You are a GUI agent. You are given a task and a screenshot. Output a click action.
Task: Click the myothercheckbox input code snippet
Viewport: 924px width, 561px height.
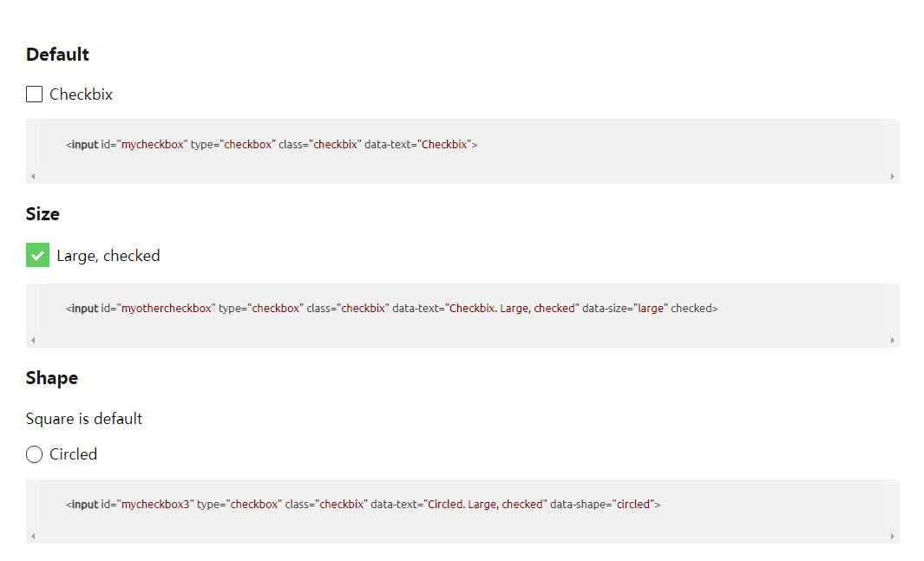pyautogui.click(x=391, y=308)
